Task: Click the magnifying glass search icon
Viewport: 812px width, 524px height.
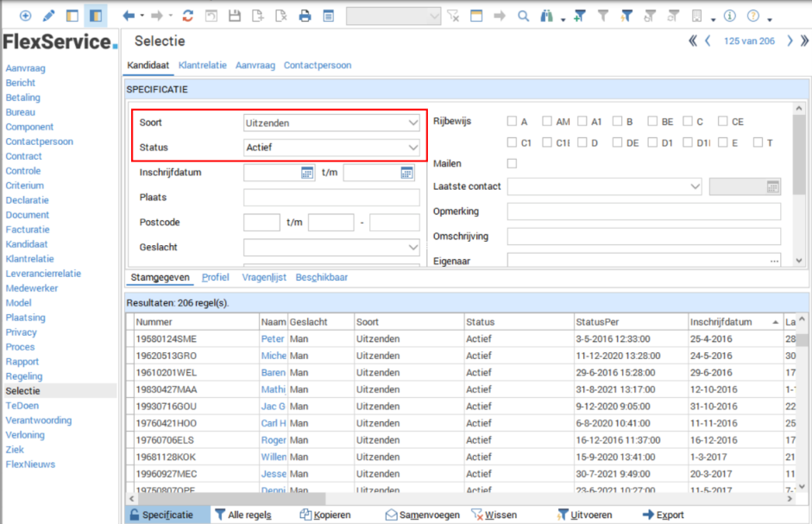Action: click(523, 16)
